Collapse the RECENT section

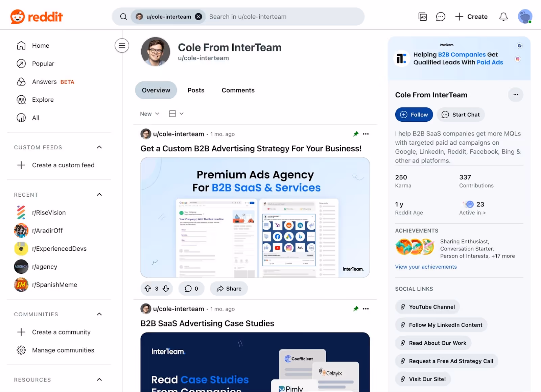tap(99, 194)
